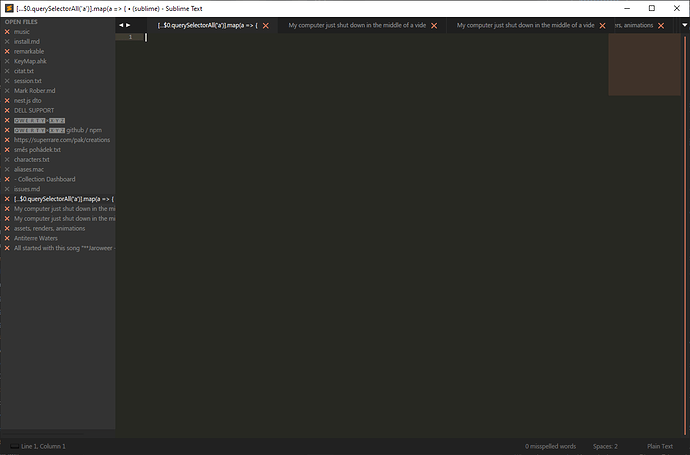The height and width of the screenshot is (455, 690).
Task: Select DELL SUPPORT in open files
Action: tap(34, 110)
